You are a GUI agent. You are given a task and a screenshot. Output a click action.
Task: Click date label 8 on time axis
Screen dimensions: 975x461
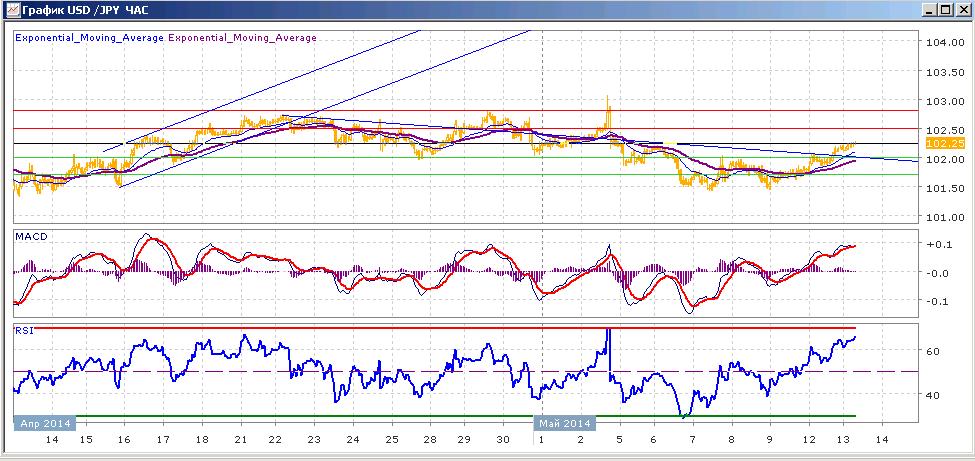731,440
